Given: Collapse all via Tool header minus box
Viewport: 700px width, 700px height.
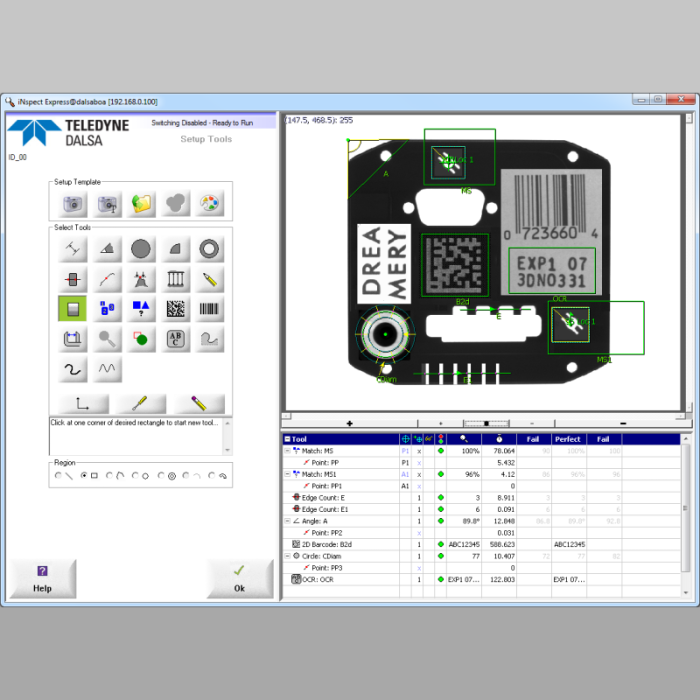Looking at the screenshot, I should tap(288, 439).
